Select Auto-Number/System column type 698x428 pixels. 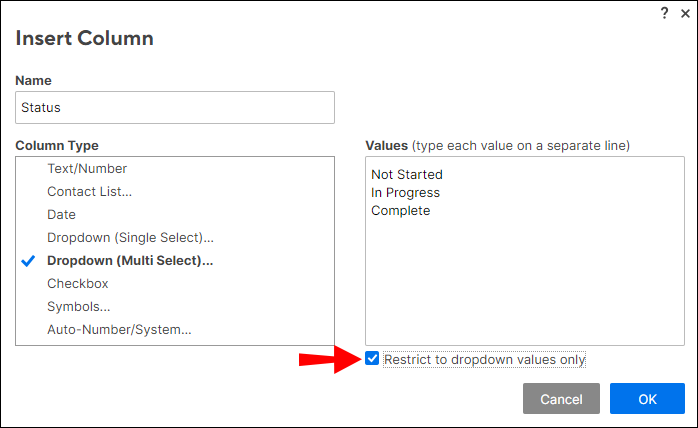(x=119, y=330)
